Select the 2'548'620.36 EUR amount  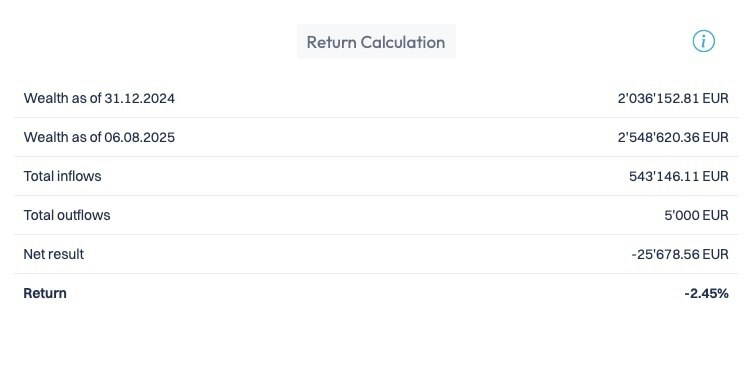pos(673,137)
